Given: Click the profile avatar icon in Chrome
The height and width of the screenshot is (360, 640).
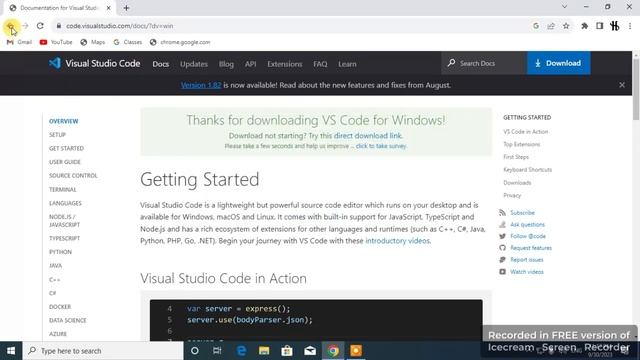Looking at the screenshot, I should (615, 26).
